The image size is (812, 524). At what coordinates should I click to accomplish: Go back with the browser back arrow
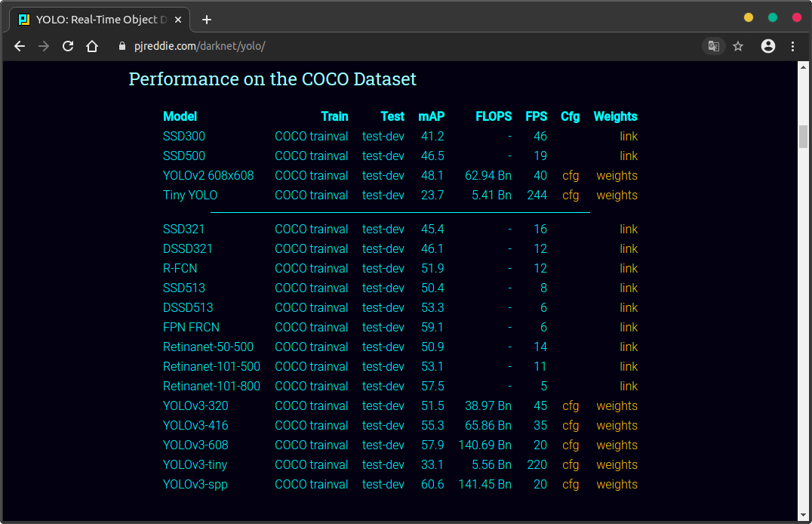(x=20, y=46)
